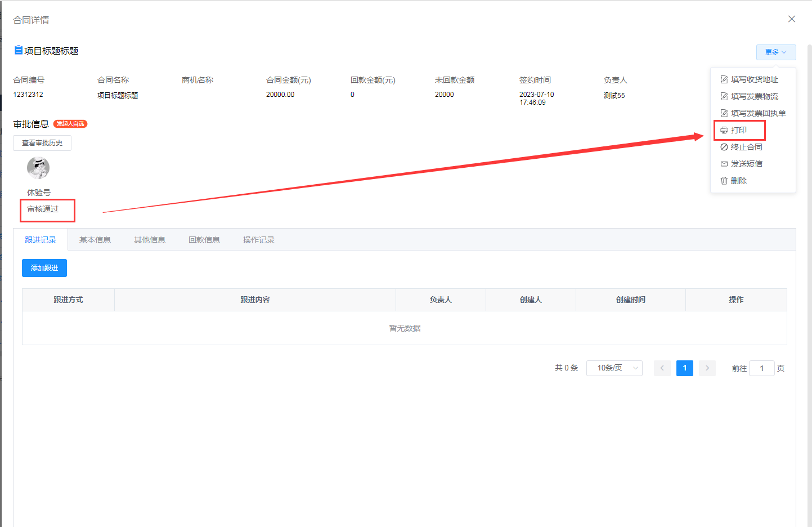This screenshot has height=527, width=812.
Task: Select 填写收货地址 from the dropdown menu
Action: [753, 79]
